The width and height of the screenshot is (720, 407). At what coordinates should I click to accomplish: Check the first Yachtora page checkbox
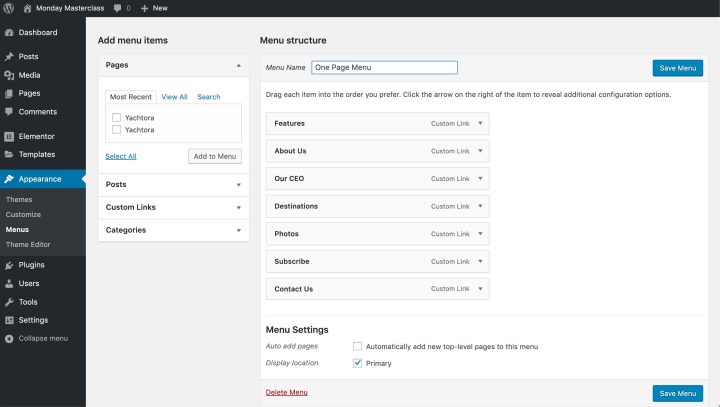[x=117, y=118]
